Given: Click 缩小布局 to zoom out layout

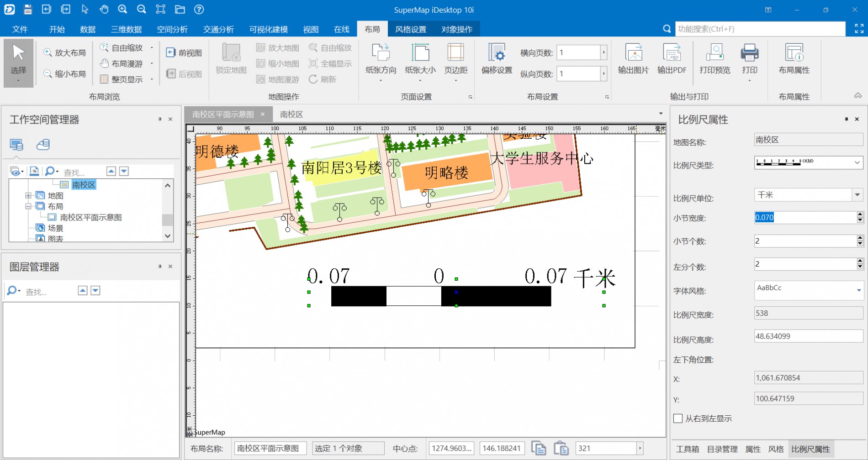Looking at the screenshot, I should tap(65, 73).
